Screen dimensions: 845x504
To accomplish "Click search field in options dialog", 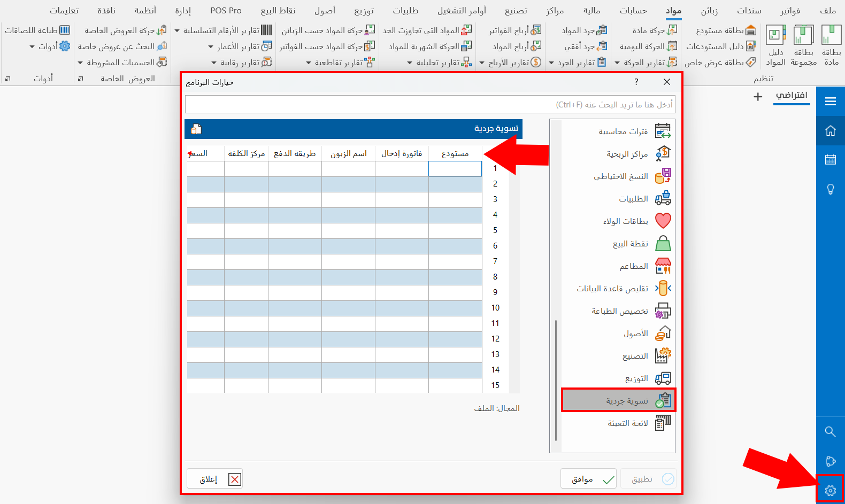I will [430, 104].
